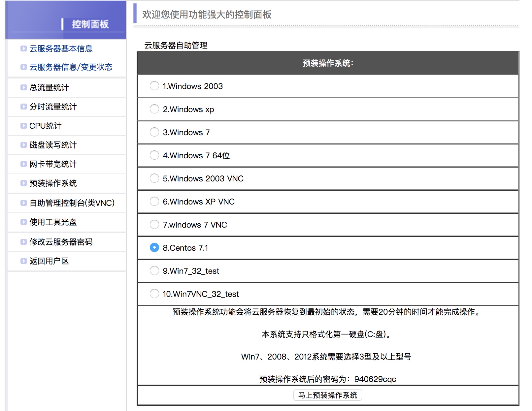The height and width of the screenshot is (411, 532).
Task: Click the password text 940629cqc line
Action: pos(328,379)
